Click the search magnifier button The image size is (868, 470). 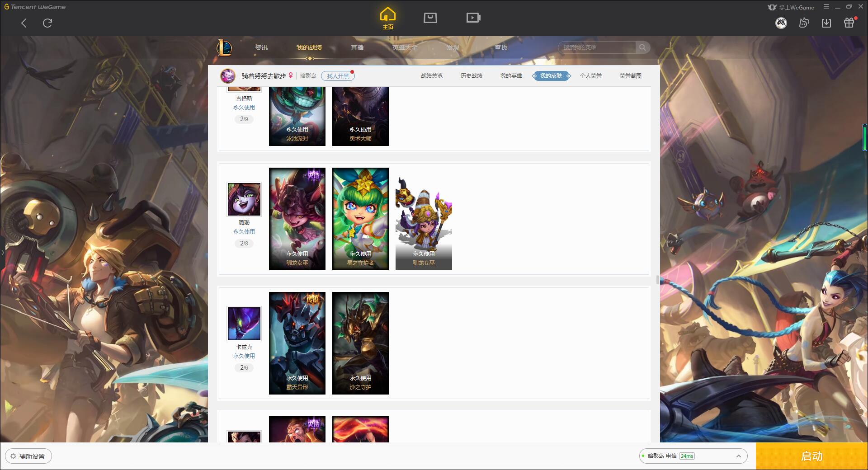pyautogui.click(x=642, y=47)
